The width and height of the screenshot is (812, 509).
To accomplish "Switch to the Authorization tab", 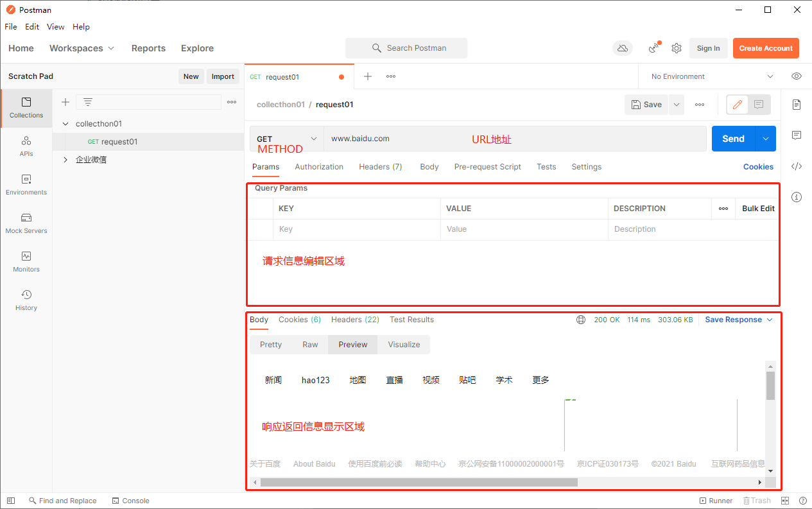I will coord(319,167).
